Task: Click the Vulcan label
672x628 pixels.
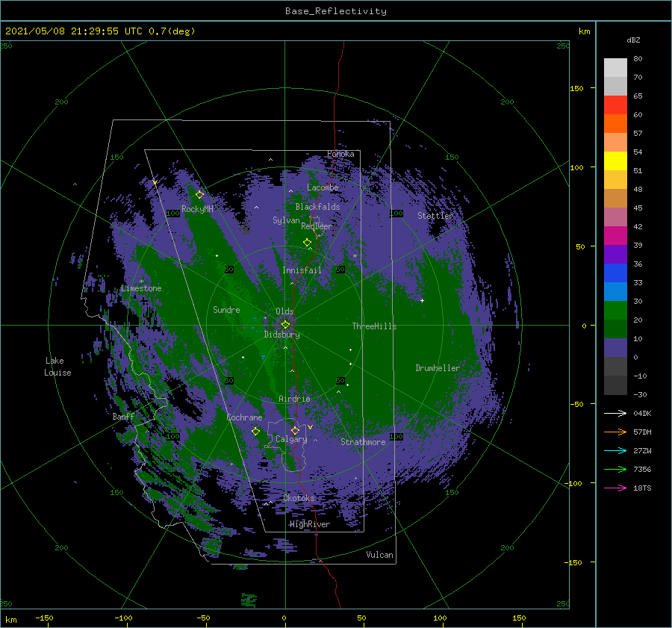Action: click(380, 555)
